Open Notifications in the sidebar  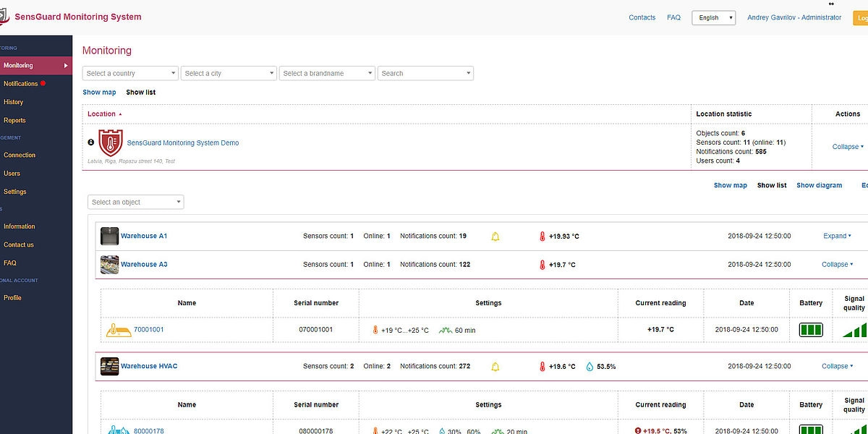(20, 84)
